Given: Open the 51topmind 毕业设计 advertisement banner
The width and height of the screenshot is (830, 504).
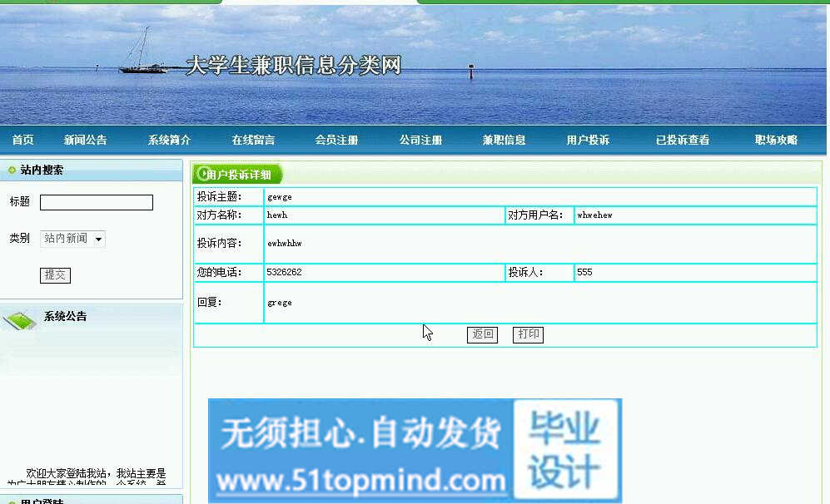Looking at the screenshot, I should point(415,450).
